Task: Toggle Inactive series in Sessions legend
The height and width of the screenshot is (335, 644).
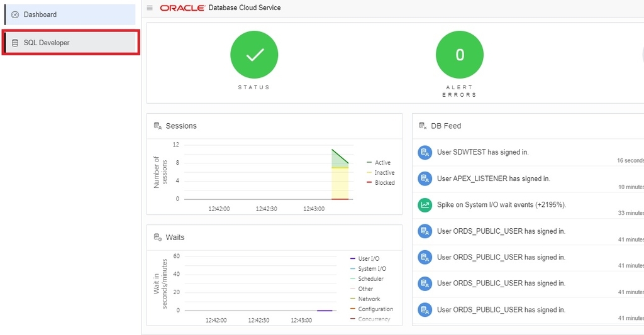Action: tap(380, 173)
